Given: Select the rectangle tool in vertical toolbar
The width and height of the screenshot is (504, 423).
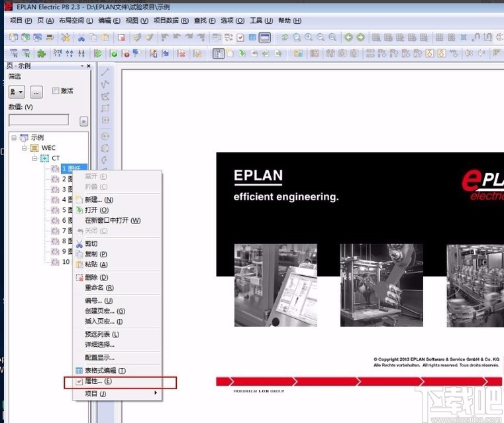Looking at the screenshot, I should coord(105,108).
